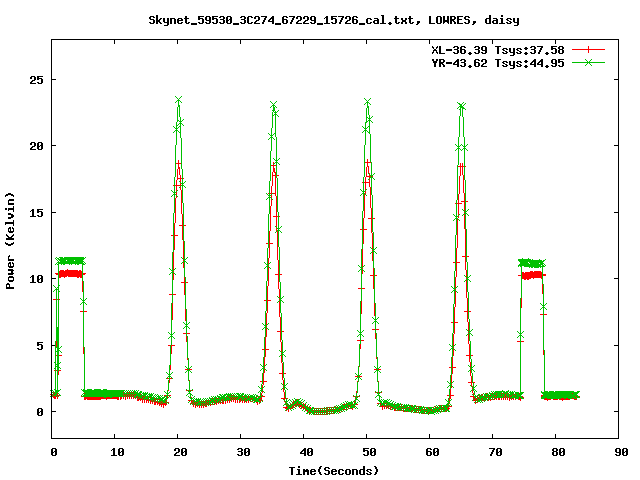Click the red XL peak near 20 seconds

point(178,163)
